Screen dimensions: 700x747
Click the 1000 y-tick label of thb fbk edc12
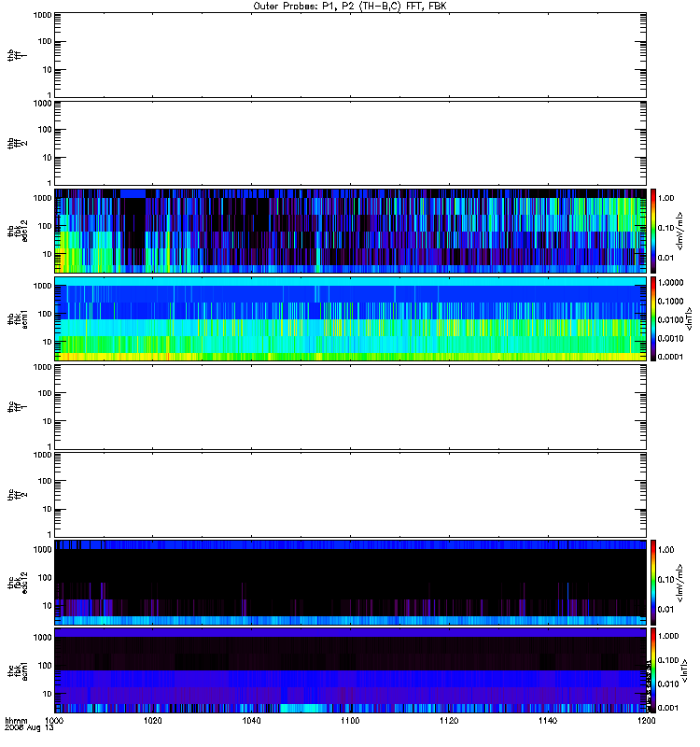[43, 198]
